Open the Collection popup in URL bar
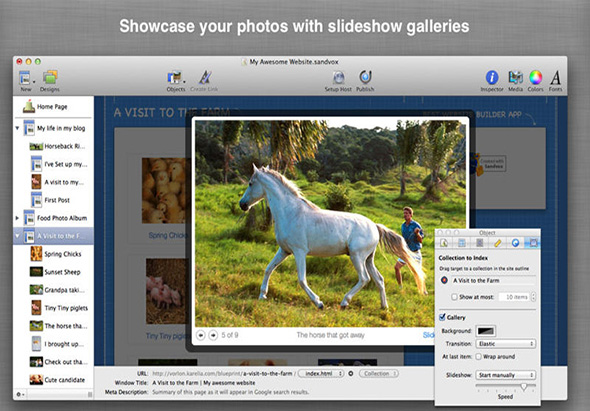 (379, 373)
